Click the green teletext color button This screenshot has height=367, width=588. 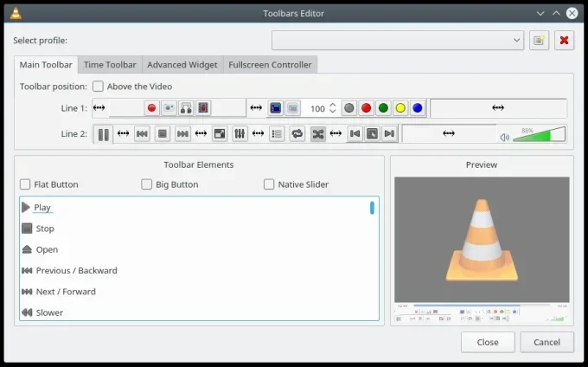click(383, 108)
